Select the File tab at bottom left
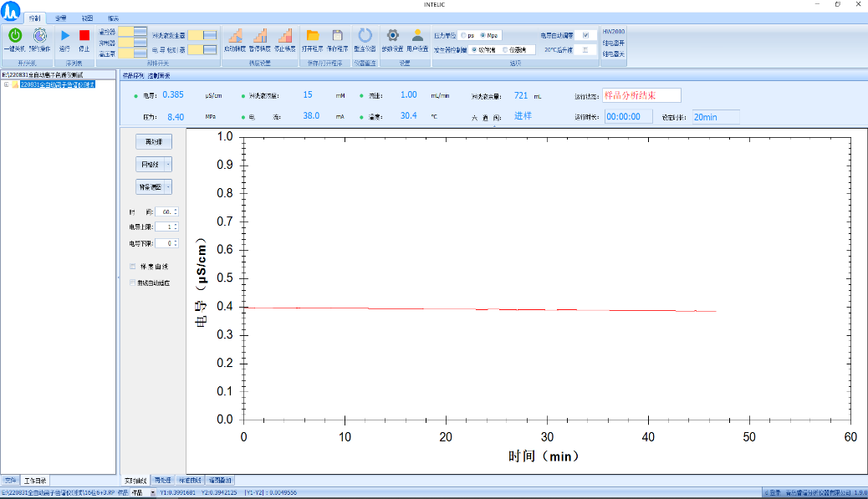Screen dimensions: 868x499 point(11,481)
